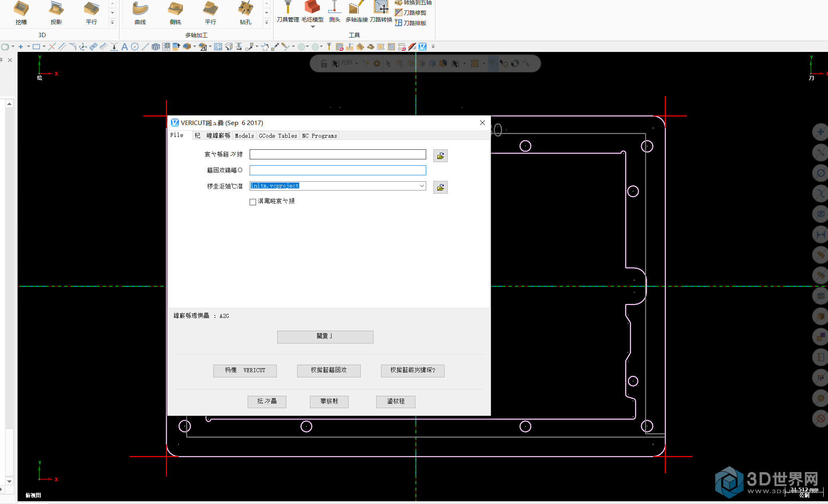Toggle the checkbox below the project dropdown
This screenshot has height=504, width=828.
coord(253,202)
